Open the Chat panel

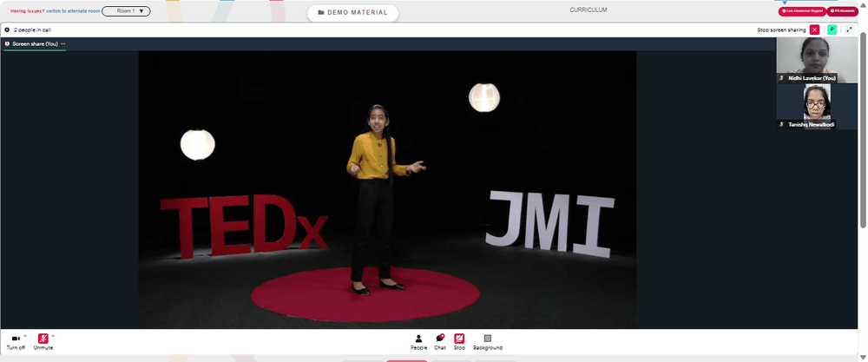439,342
